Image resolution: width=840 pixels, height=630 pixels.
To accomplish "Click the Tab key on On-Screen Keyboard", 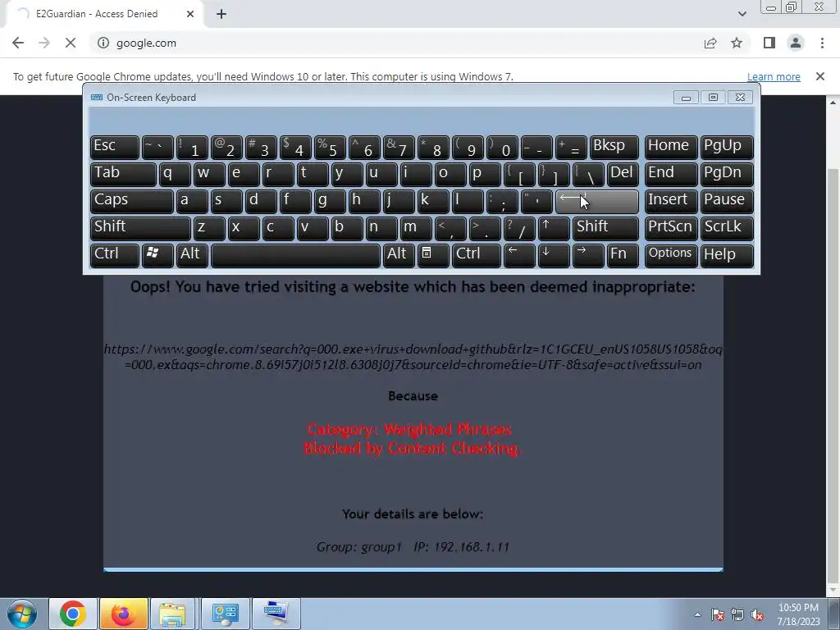I will 123,174.
